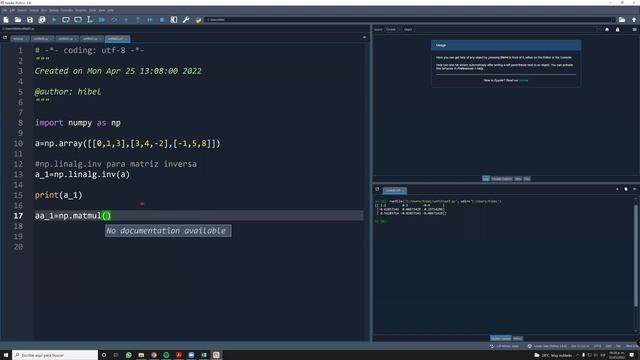Image resolution: width=640 pixels, height=360 pixels.
Task: Open the View menu
Action: point(102,10)
